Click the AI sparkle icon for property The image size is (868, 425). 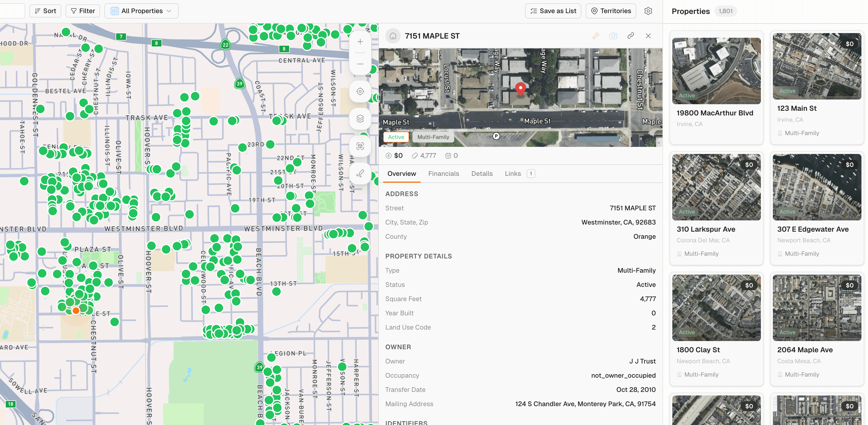pos(596,36)
